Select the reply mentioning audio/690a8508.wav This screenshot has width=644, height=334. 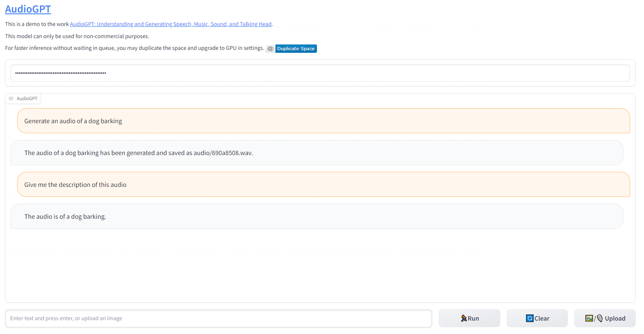(x=317, y=153)
